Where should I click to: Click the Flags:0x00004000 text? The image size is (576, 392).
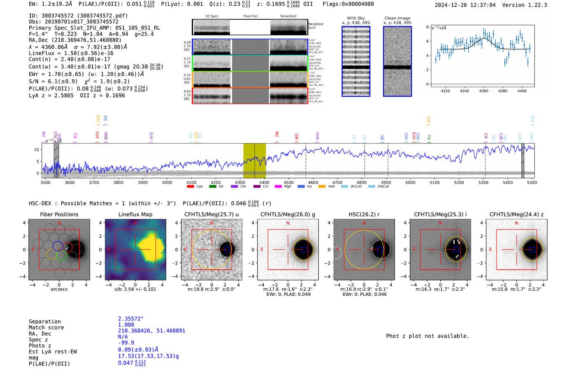tap(348, 4)
